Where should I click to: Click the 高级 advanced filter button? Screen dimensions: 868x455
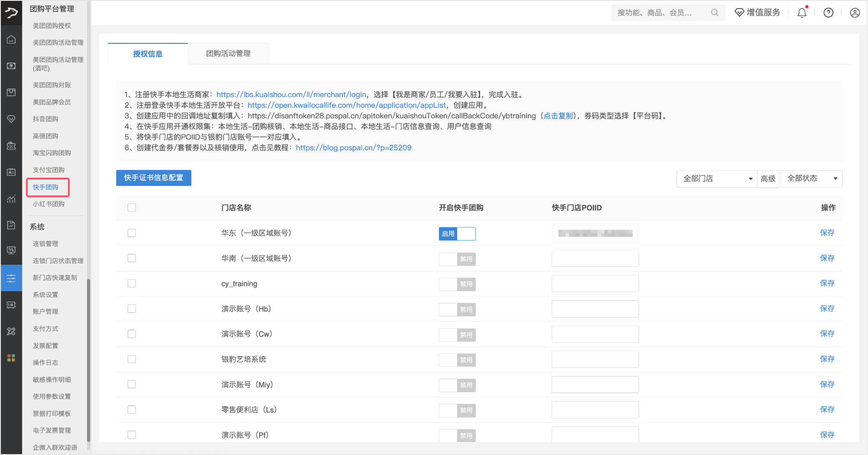tap(768, 179)
